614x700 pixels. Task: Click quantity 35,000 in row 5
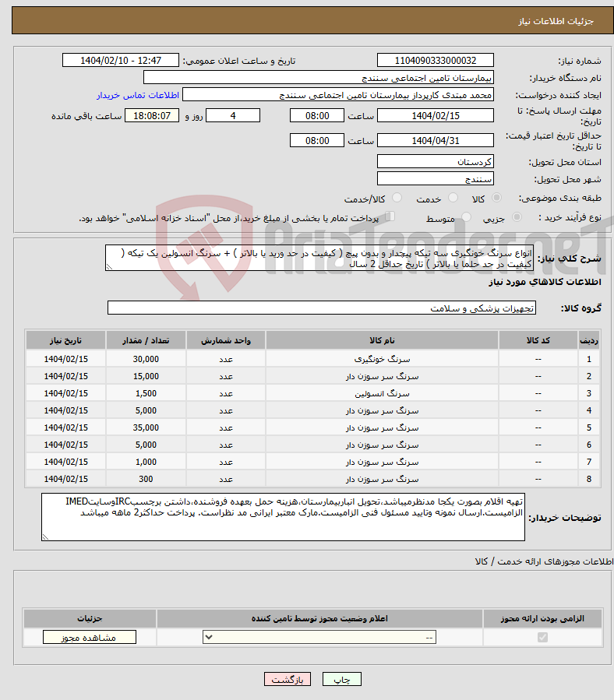pos(146,427)
